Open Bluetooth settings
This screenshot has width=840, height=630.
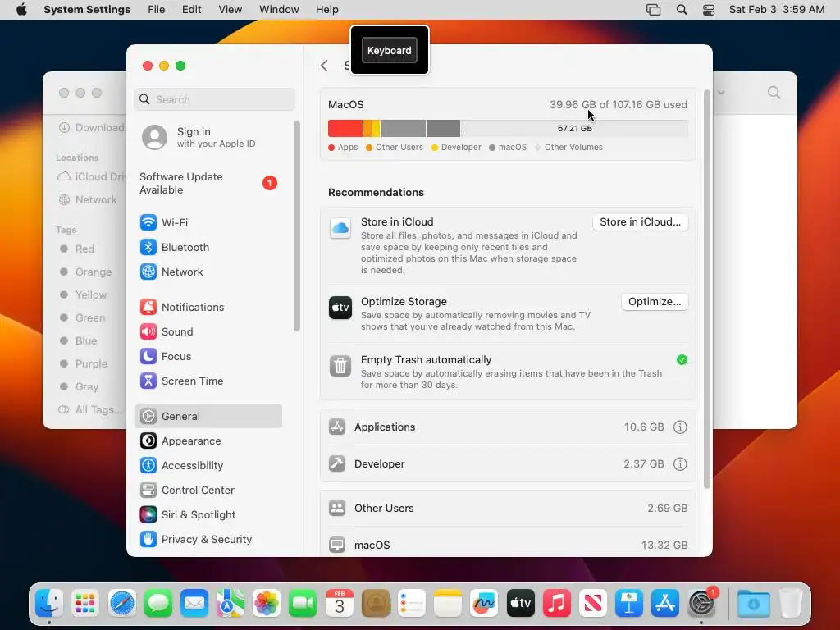tap(208, 247)
